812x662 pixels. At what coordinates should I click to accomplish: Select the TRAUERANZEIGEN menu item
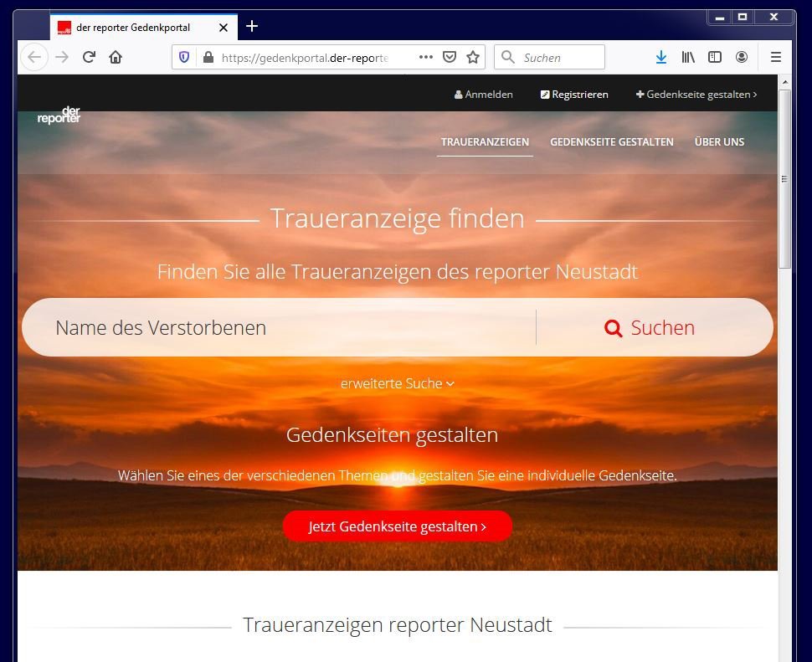coord(485,141)
